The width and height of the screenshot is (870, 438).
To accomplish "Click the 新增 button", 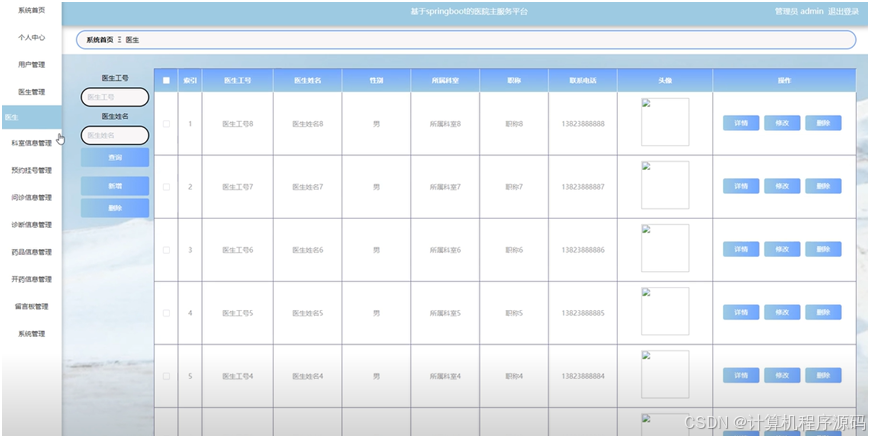I will click(115, 186).
